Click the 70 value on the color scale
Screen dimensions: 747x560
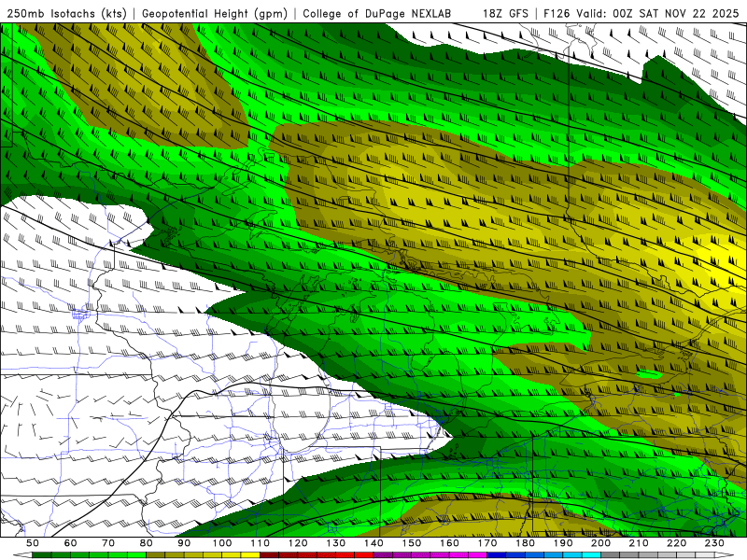tap(108, 543)
